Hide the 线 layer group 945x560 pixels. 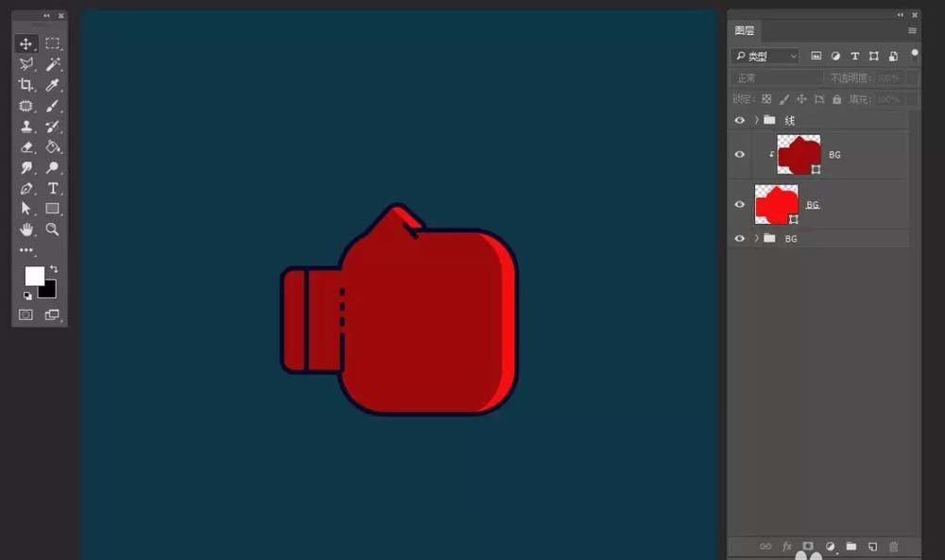click(x=740, y=121)
